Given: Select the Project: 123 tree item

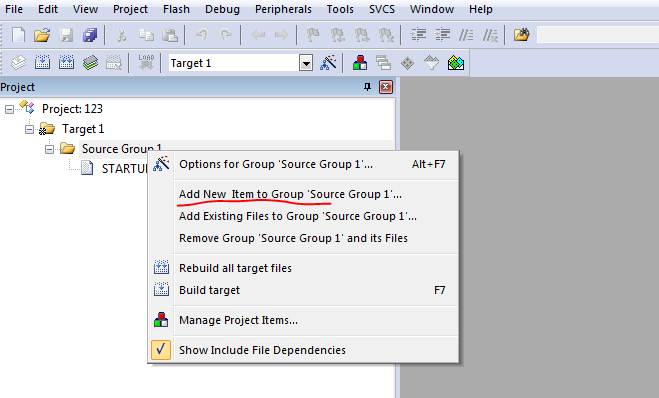Looking at the screenshot, I should [72, 109].
